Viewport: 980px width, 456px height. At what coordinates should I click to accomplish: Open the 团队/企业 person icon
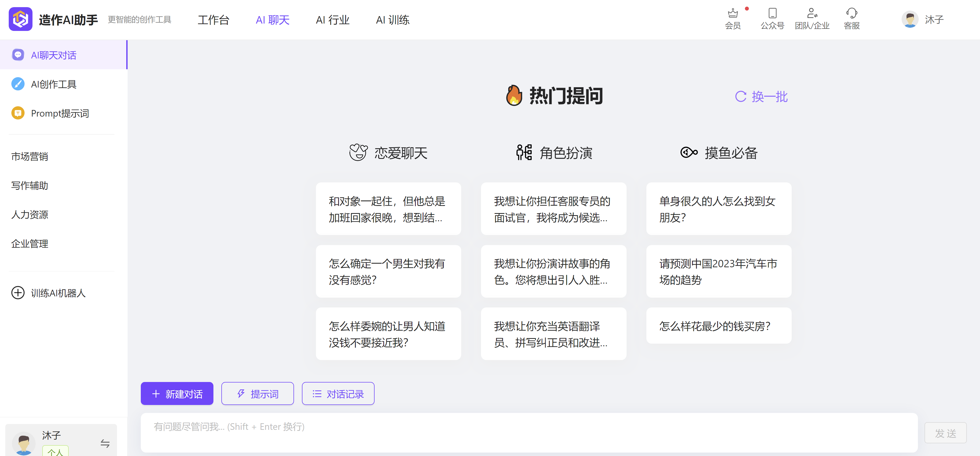pyautogui.click(x=812, y=13)
